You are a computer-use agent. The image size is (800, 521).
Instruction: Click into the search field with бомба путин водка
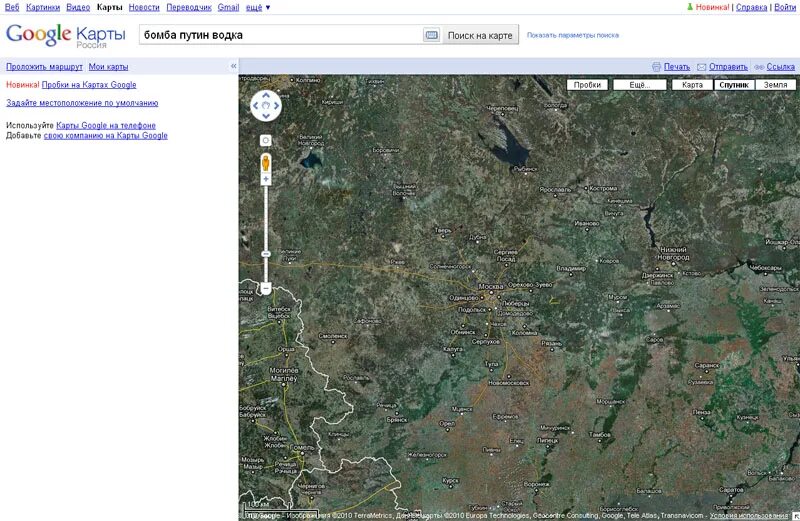coord(281,35)
